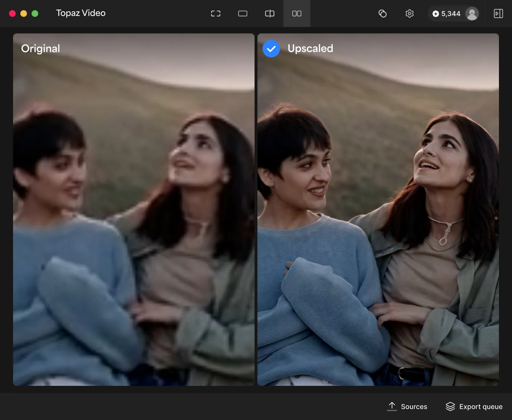
Task: Open Export queue
Action: pos(474,407)
